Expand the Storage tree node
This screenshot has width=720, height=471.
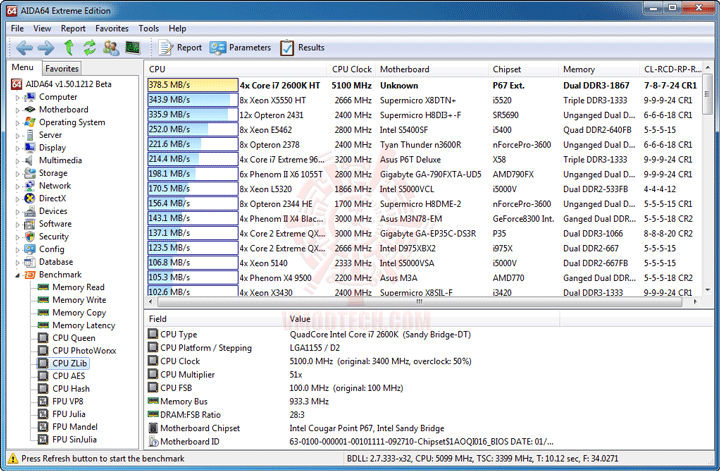click(16, 173)
